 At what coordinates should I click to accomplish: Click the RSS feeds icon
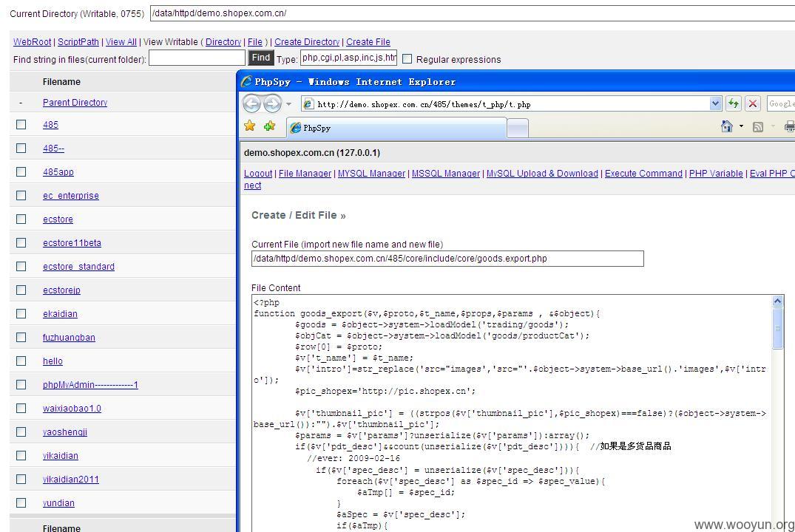(x=757, y=126)
